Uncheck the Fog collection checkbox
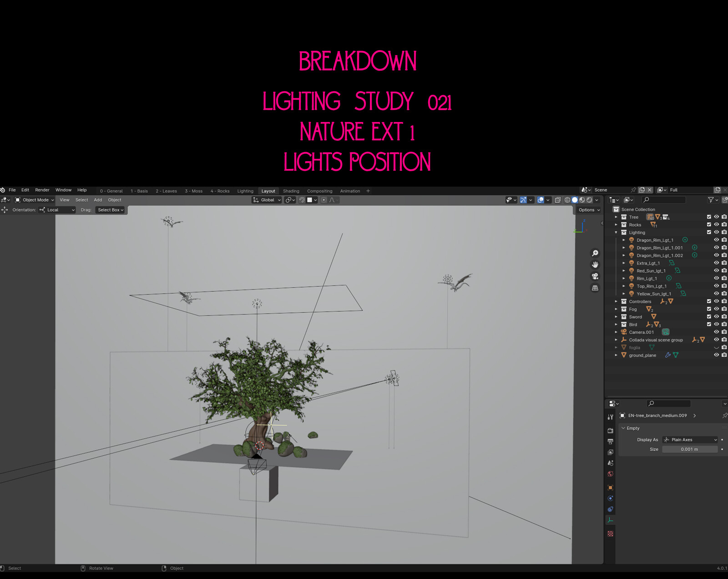The width and height of the screenshot is (728, 579). pyautogui.click(x=709, y=309)
